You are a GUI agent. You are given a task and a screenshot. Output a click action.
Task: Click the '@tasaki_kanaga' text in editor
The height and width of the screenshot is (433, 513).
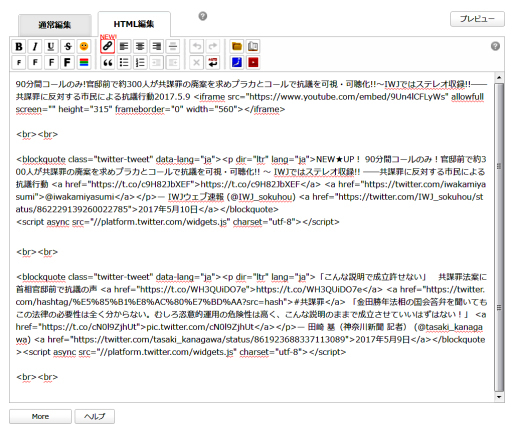pos(450,327)
